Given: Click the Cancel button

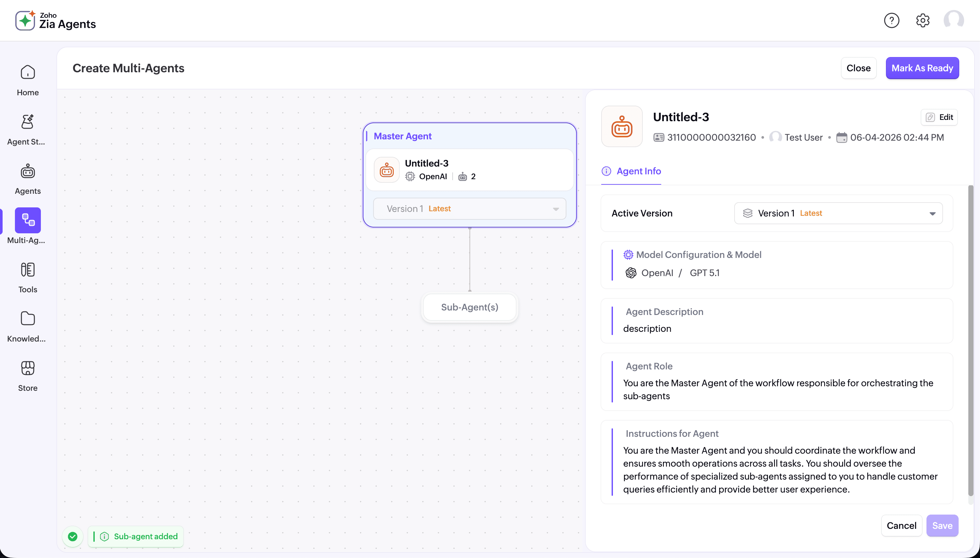Looking at the screenshot, I should click(902, 526).
